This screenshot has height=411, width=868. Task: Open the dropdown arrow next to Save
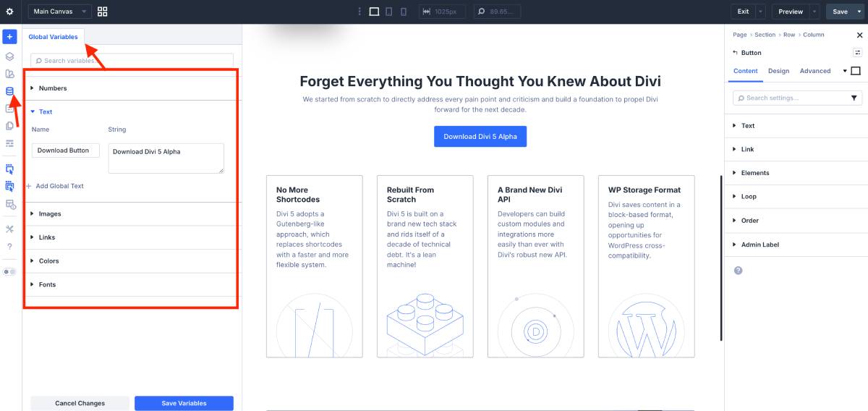[x=859, y=12]
